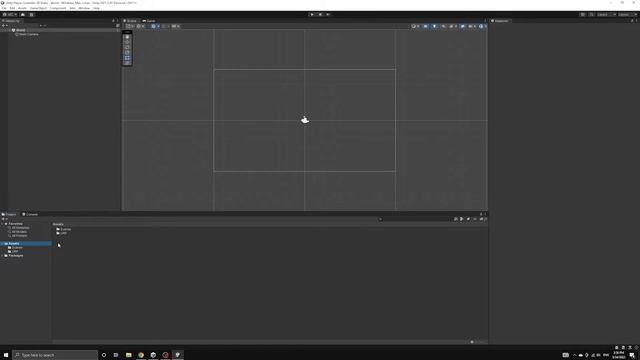This screenshot has width=640, height=360.
Task: Open the increment snapping settings in Scene toolbar
Action: (176, 26)
